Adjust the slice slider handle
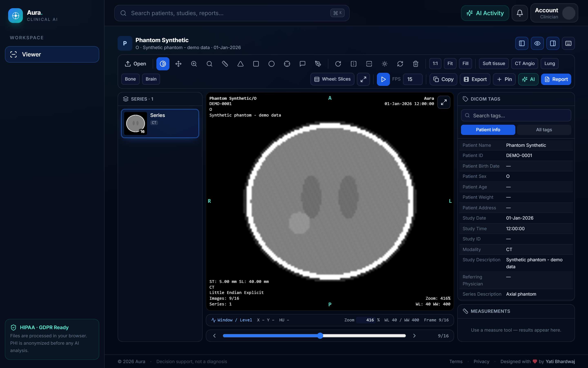This screenshot has width=588, height=368. 321,336
